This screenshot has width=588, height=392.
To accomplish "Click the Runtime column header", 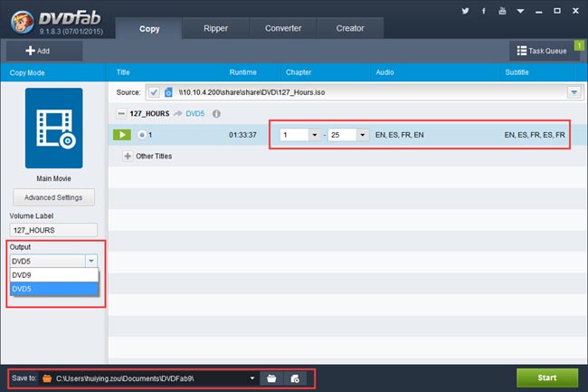I will pyautogui.click(x=243, y=72).
